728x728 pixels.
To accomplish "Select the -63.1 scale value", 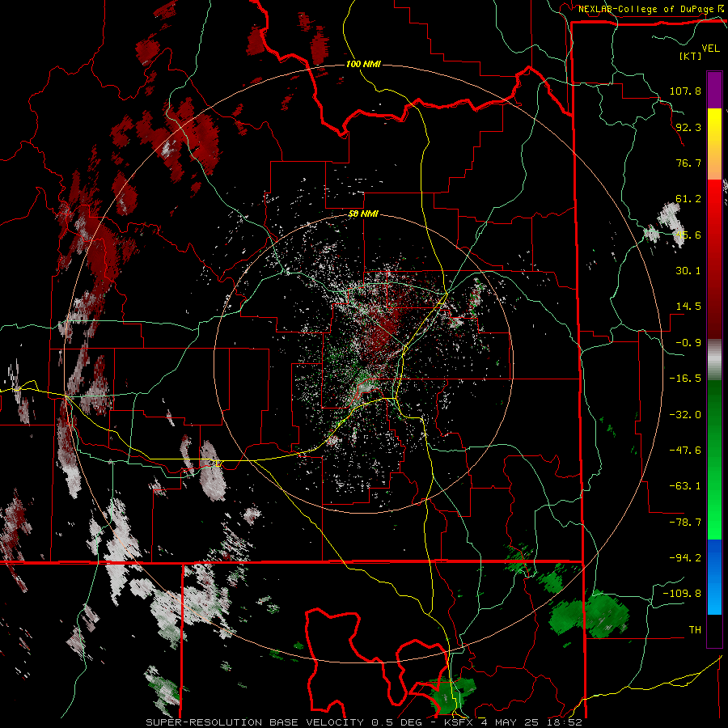I will tap(685, 486).
